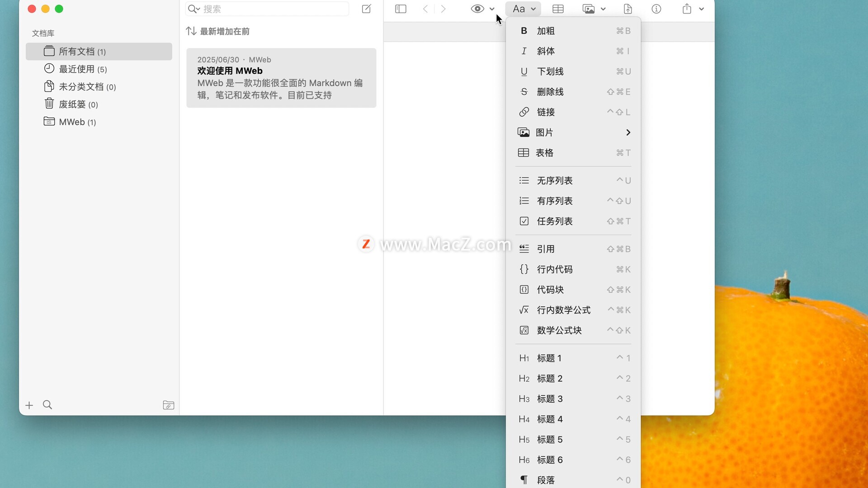
Task: Click the sidebar bottom search icon
Action: point(47,405)
